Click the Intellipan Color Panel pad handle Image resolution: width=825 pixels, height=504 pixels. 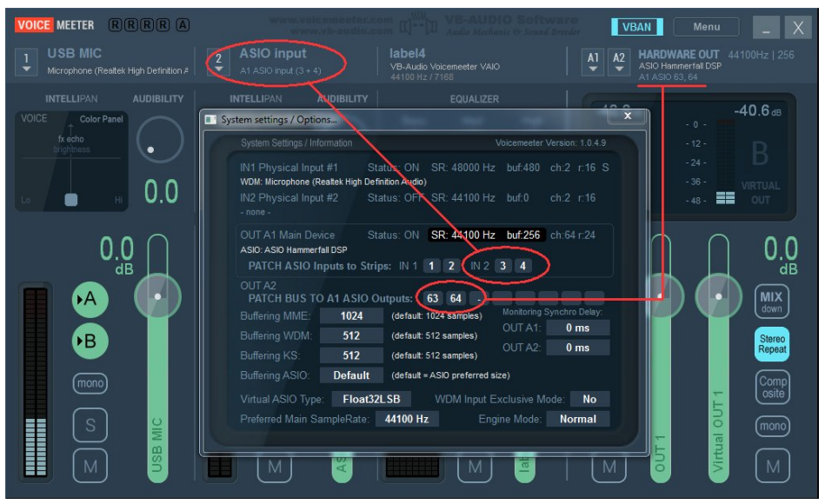(x=71, y=199)
